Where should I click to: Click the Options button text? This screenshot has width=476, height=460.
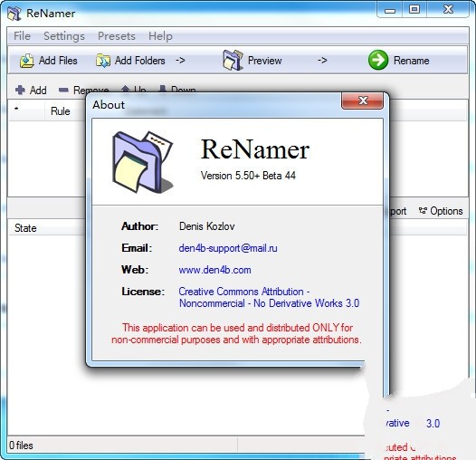pyautogui.click(x=446, y=211)
